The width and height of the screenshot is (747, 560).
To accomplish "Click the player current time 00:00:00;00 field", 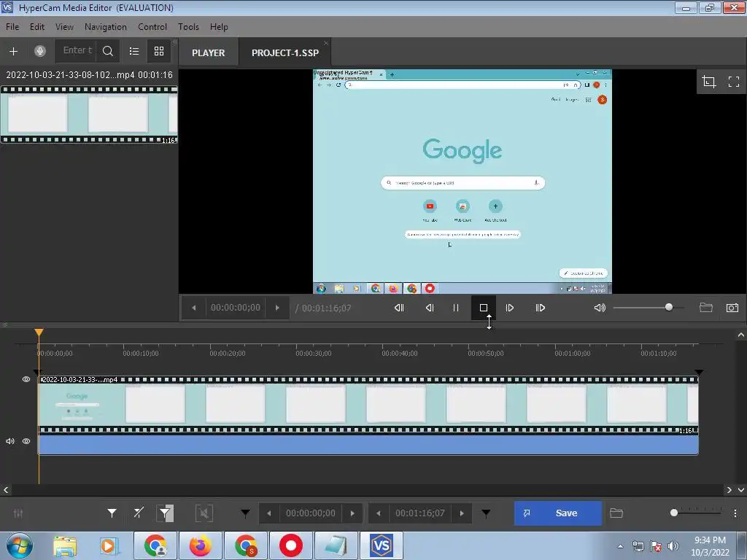I will [x=236, y=308].
